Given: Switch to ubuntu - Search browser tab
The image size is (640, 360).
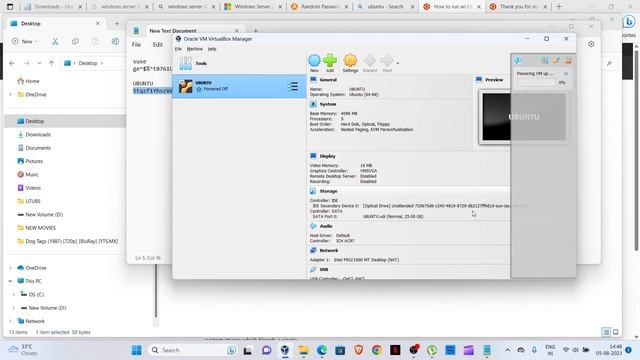Looking at the screenshot, I should [x=386, y=7].
